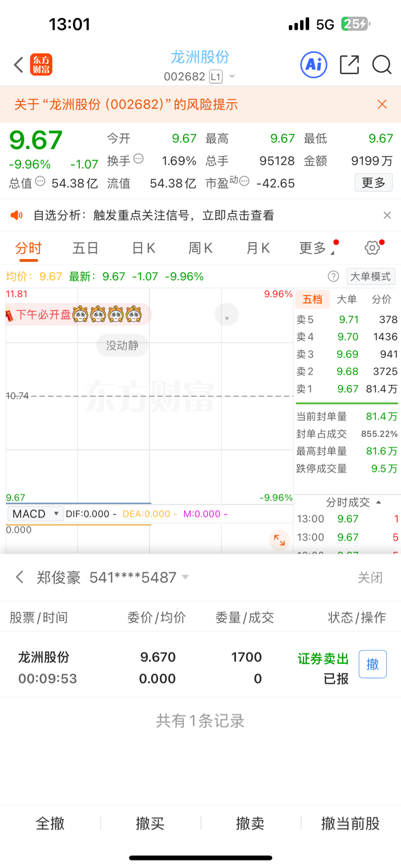
Task: Tap 龙洲股份 stock title
Action: pyautogui.click(x=200, y=57)
